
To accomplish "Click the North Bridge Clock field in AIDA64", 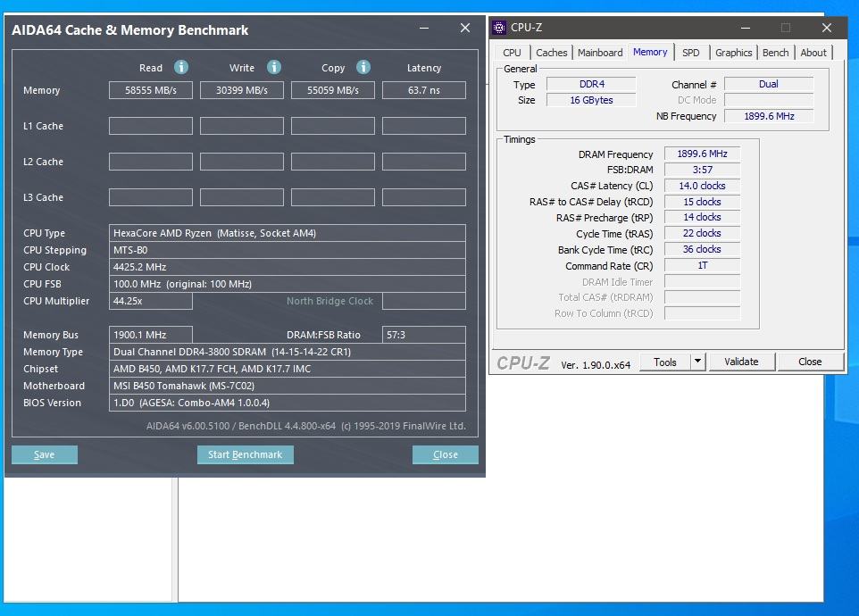I will (x=424, y=301).
